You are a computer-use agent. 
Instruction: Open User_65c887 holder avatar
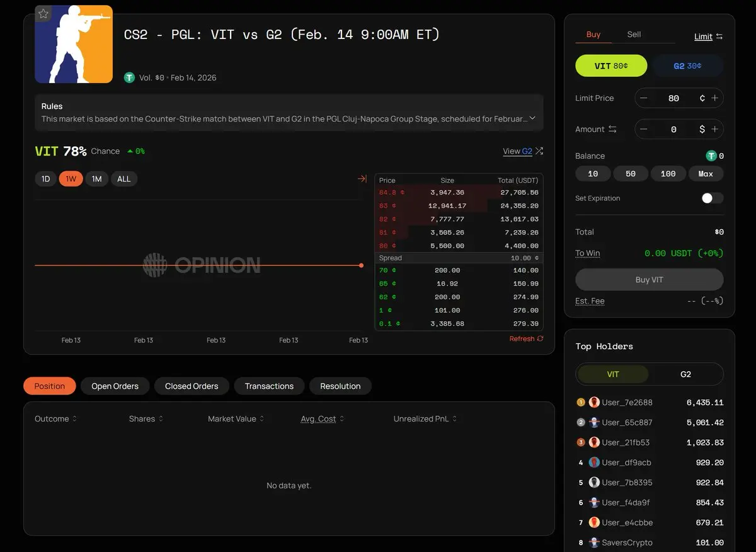click(x=594, y=422)
